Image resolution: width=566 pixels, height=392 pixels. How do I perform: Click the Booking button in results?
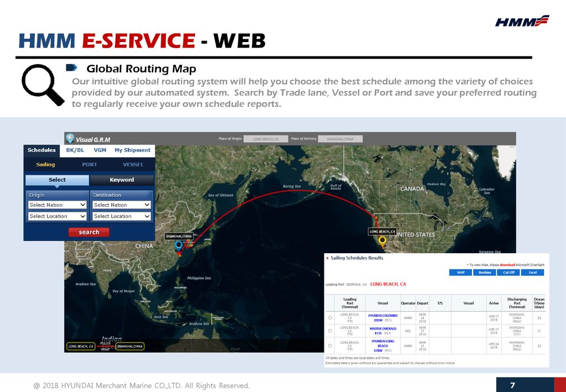(484, 273)
